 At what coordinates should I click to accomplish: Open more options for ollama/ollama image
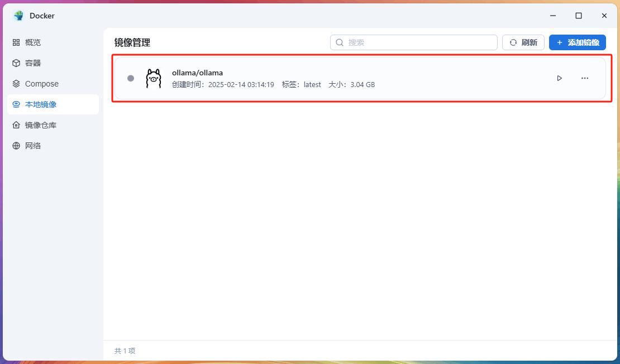(x=584, y=78)
